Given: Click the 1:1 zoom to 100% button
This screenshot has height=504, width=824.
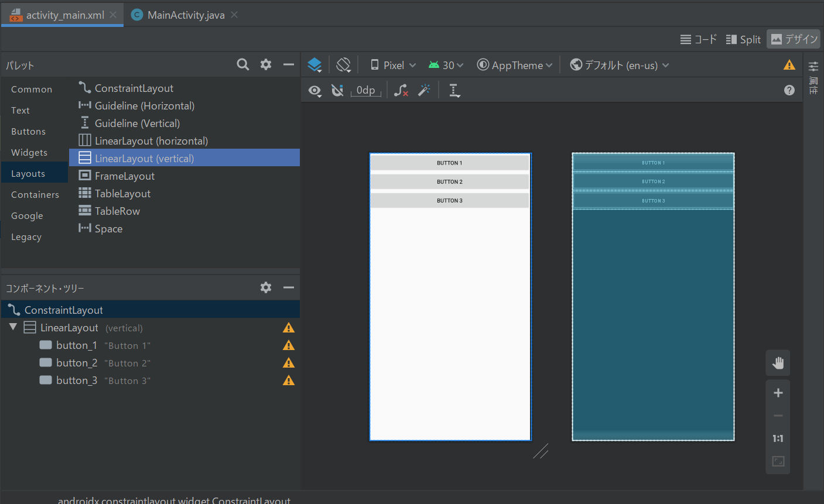Looking at the screenshot, I should tap(778, 438).
